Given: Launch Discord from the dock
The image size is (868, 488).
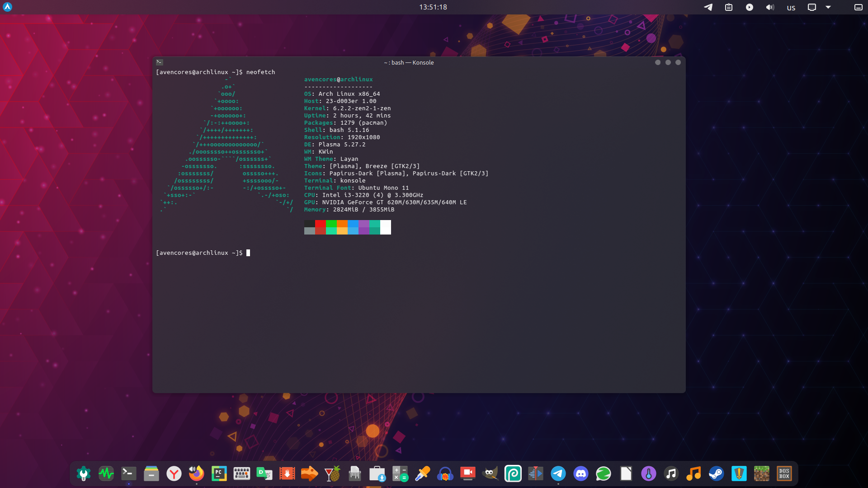Looking at the screenshot, I should (580, 474).
